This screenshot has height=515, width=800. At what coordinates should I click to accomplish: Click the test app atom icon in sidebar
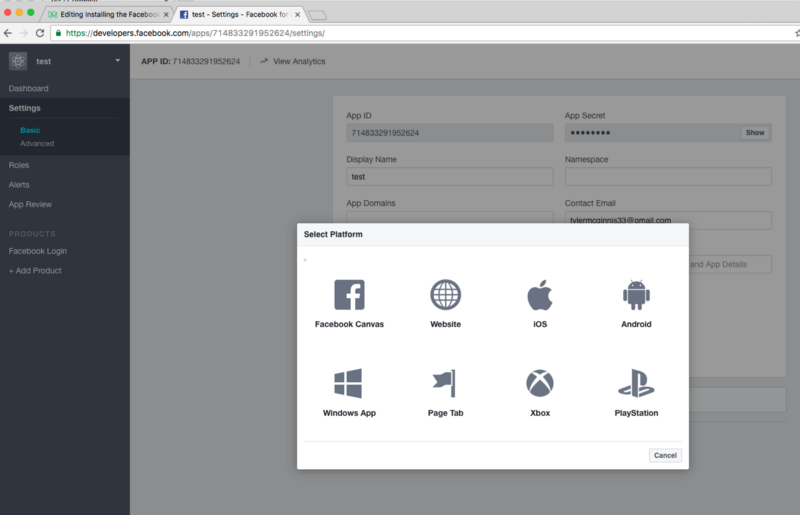click(18, 61)
